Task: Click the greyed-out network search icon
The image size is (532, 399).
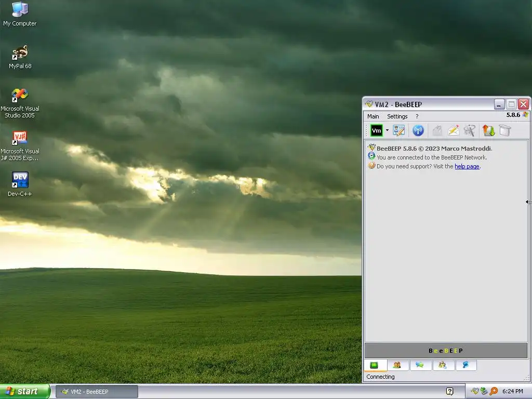Action: [470, 130]
